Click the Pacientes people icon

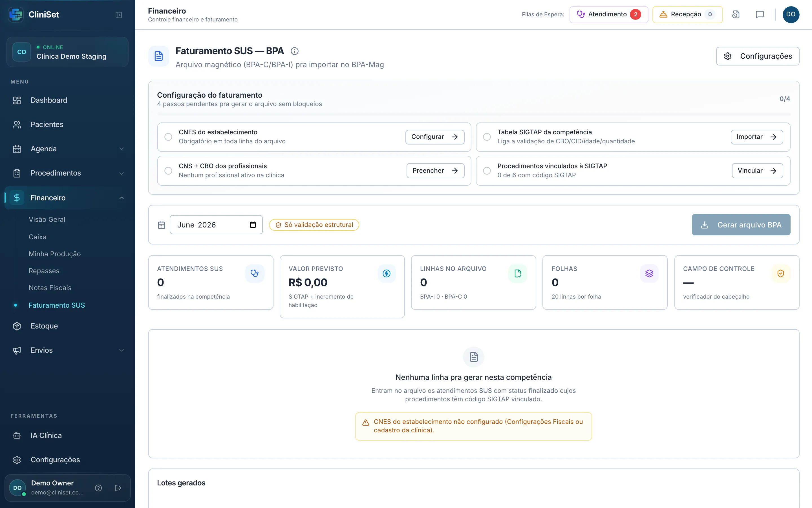pos(17,124)
